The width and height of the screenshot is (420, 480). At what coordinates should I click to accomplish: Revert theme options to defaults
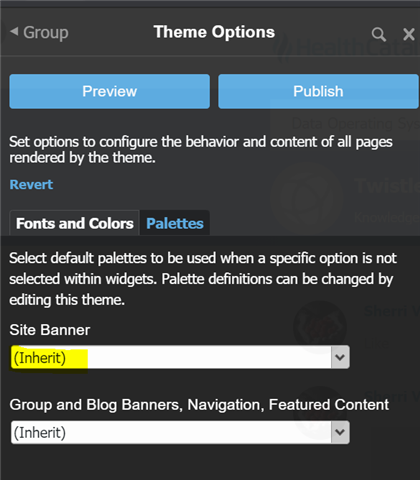coord(31,185)
